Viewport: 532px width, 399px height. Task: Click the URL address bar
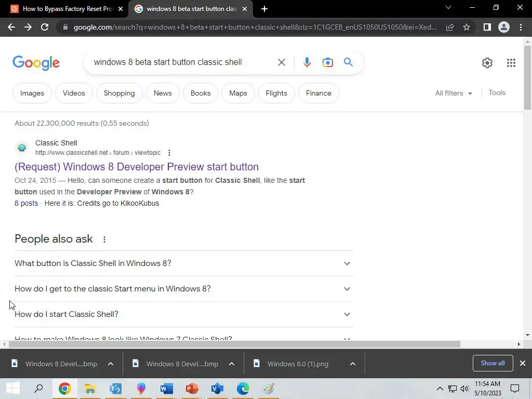[x=255, y=27]
